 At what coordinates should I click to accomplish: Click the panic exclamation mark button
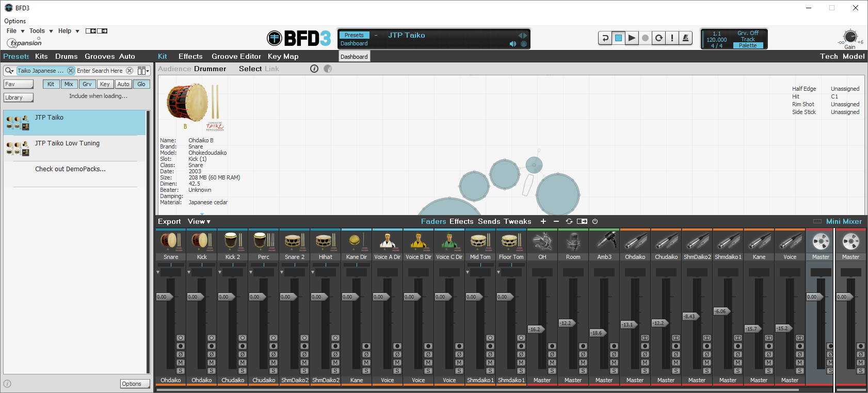point(672,38)
